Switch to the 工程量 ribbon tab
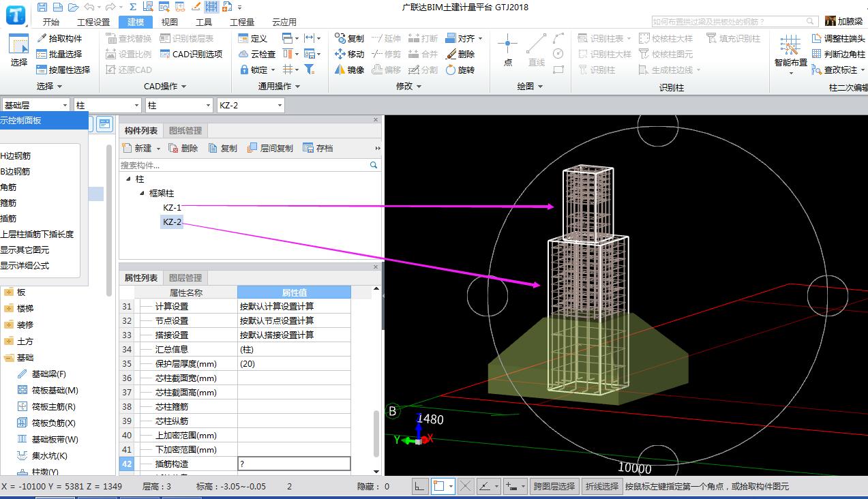 242,22
